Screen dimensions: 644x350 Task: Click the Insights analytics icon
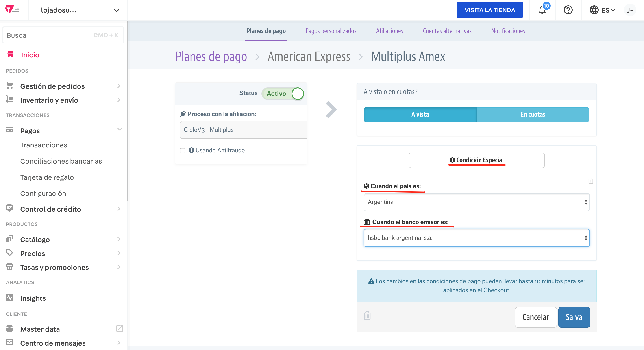(x=9, y=298)
